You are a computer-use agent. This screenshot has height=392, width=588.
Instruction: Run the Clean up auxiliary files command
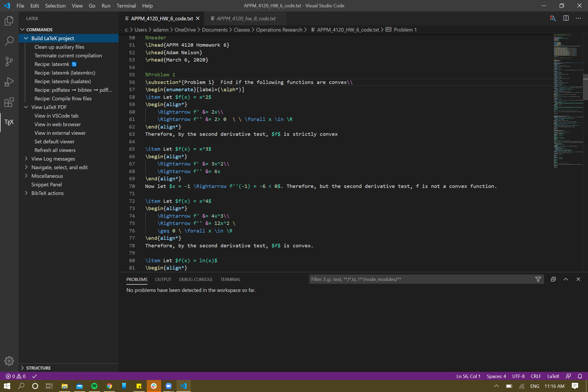tap(59, 47)
